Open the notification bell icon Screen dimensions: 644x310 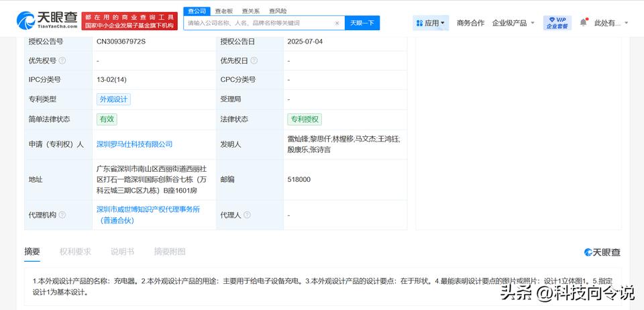(584, 23)
